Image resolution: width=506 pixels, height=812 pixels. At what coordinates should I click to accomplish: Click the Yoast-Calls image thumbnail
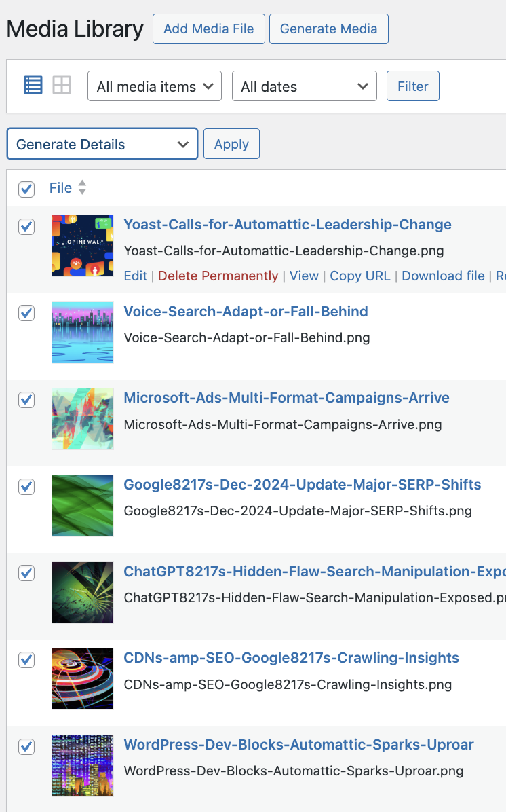pos(83,246)
